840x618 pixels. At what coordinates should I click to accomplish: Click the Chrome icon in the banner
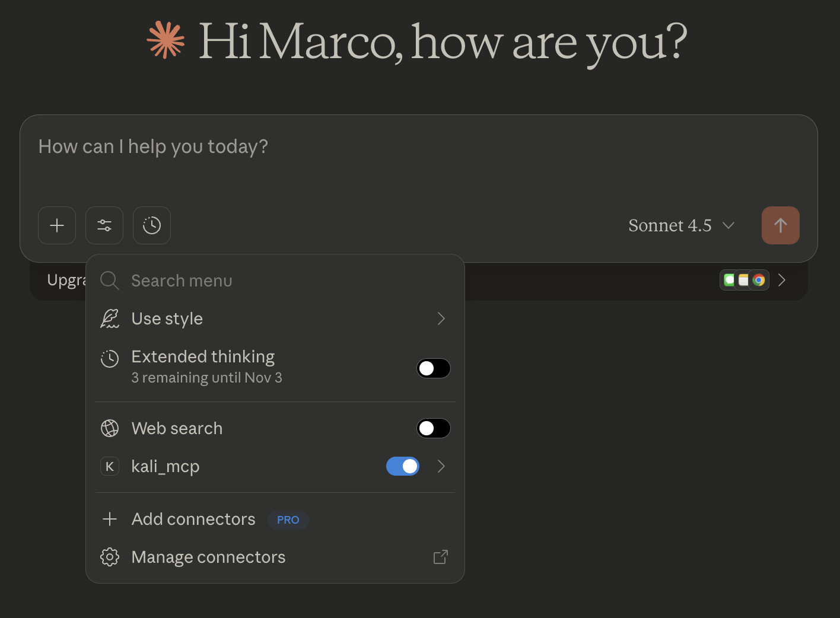pos(759,280)
